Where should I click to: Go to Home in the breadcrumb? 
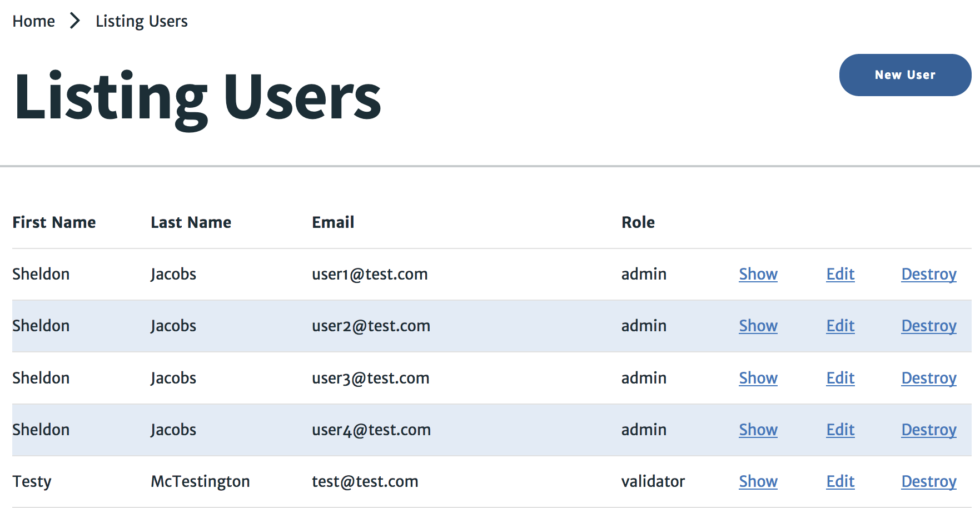click(34, 21)
